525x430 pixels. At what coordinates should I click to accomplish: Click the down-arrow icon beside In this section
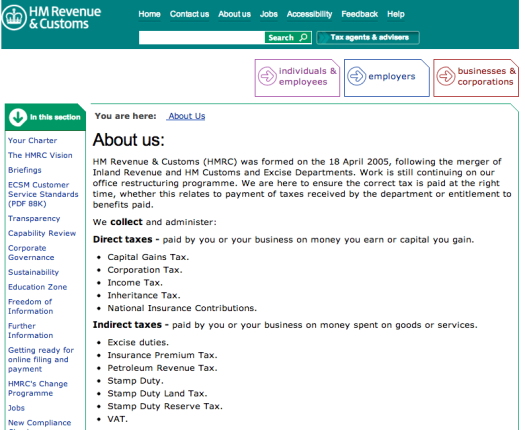tap(18, 117)
